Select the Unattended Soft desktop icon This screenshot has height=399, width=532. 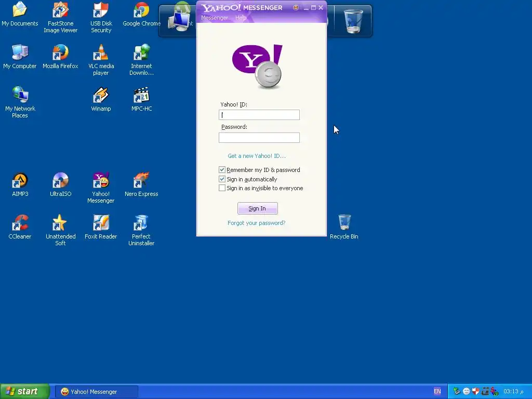point(60,230)
